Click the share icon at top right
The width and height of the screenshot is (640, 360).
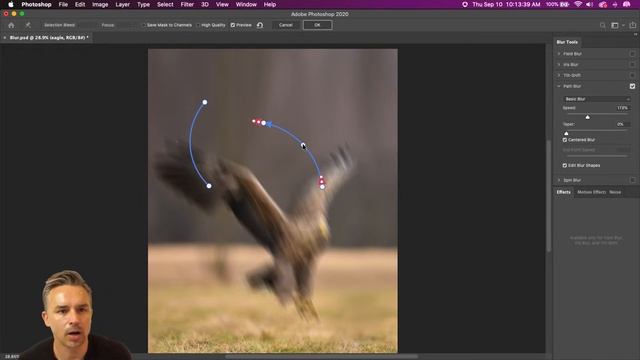coord(633,25)
